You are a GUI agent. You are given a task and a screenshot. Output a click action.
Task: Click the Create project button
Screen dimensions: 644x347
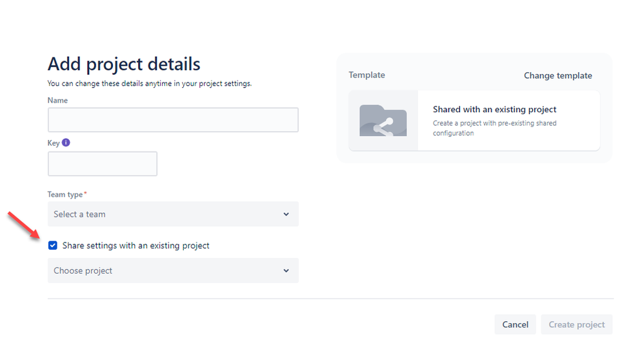(x=577, y=324)
